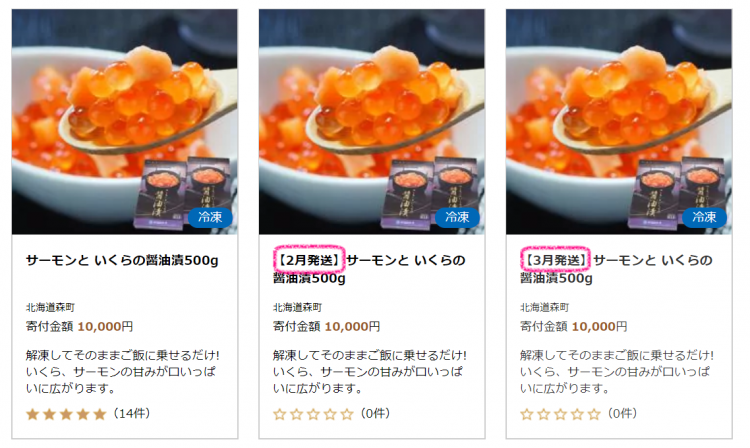The height and width of the screenshot is (448, 750).
Task: Click 北海道森町 on the first product card
Action: click(50, 307)
